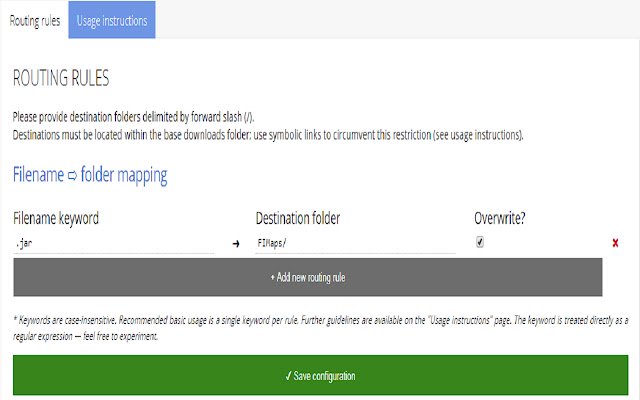Click the Add new routing rule button

(x=308, y=277)
